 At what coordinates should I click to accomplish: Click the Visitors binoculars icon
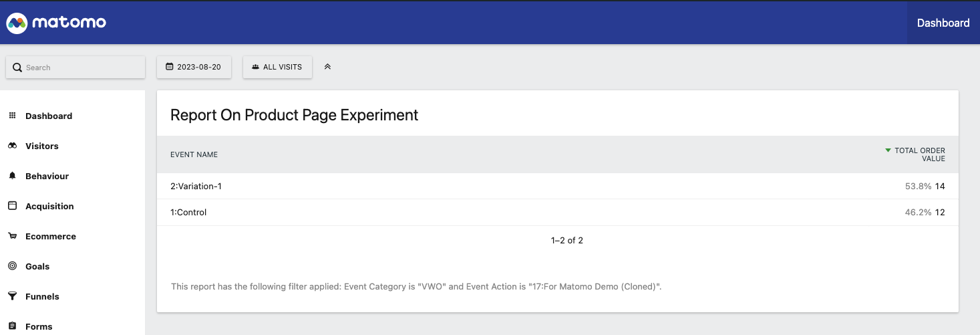click(12, 146)
